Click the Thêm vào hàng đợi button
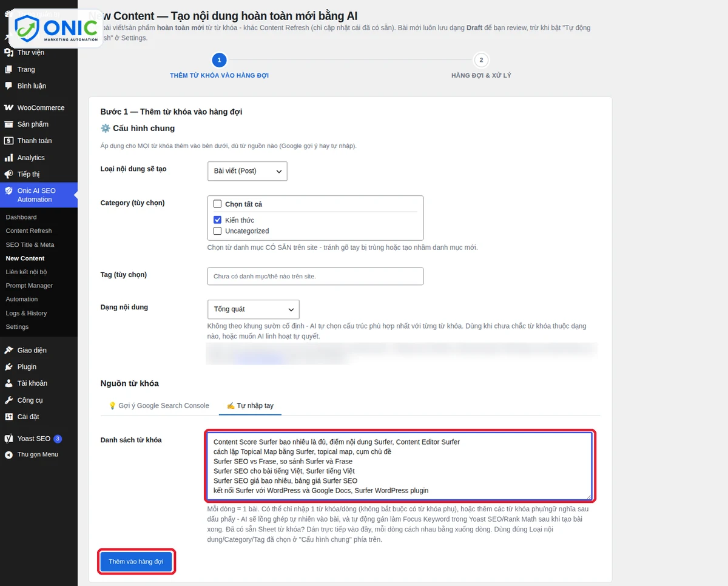 click(x=136, y=562)
